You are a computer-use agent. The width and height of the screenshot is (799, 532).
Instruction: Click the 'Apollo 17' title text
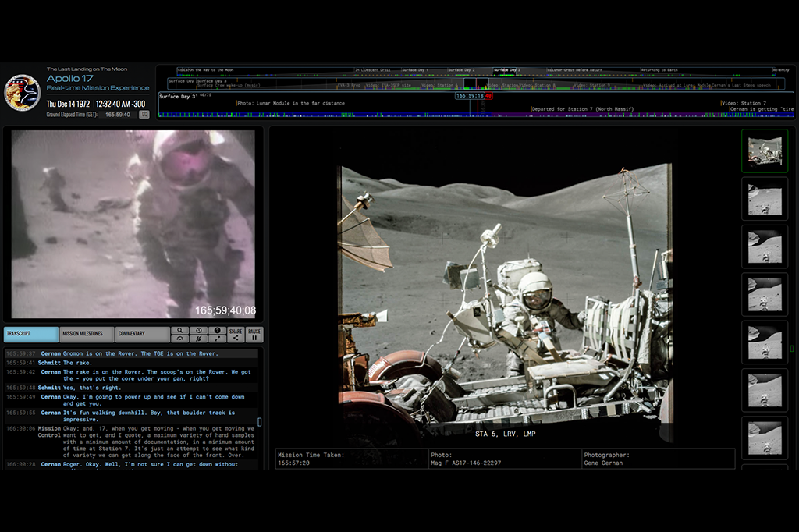point(69,79)
